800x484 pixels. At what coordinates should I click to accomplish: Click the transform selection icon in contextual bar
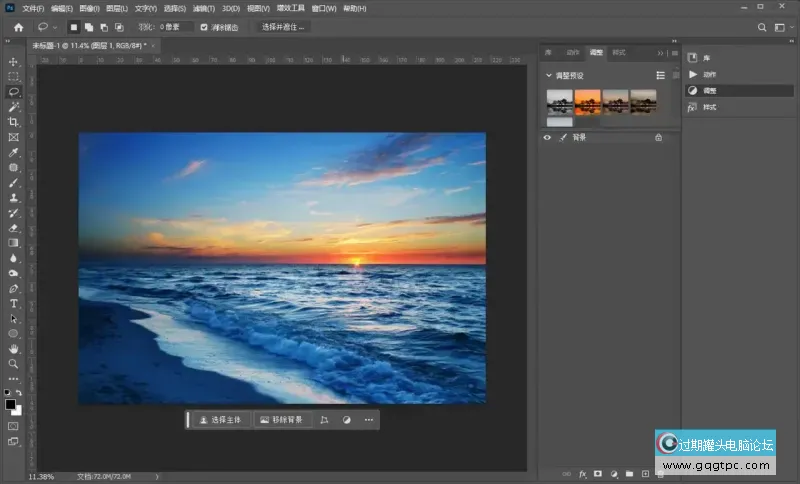tap(324, 420)
